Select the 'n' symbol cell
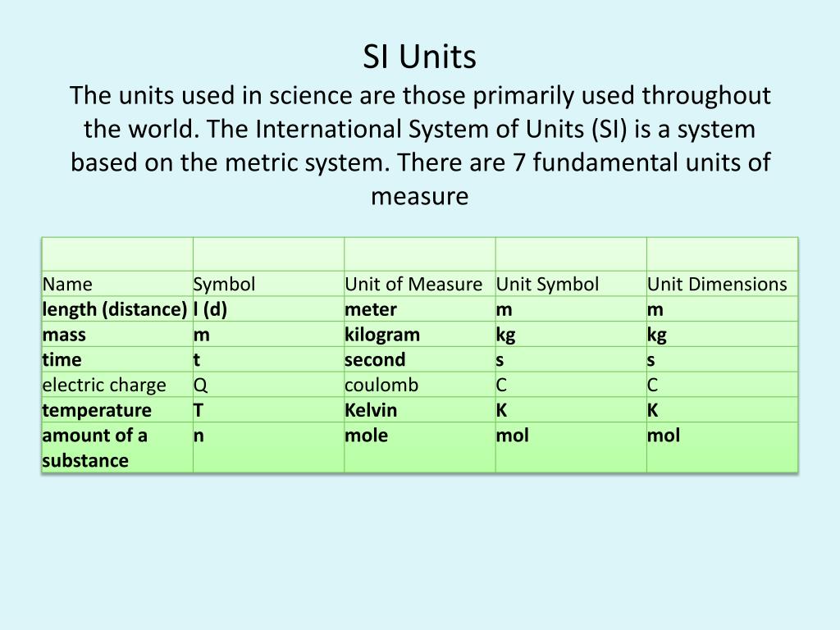The image size is (840, 630). [268, 447]
